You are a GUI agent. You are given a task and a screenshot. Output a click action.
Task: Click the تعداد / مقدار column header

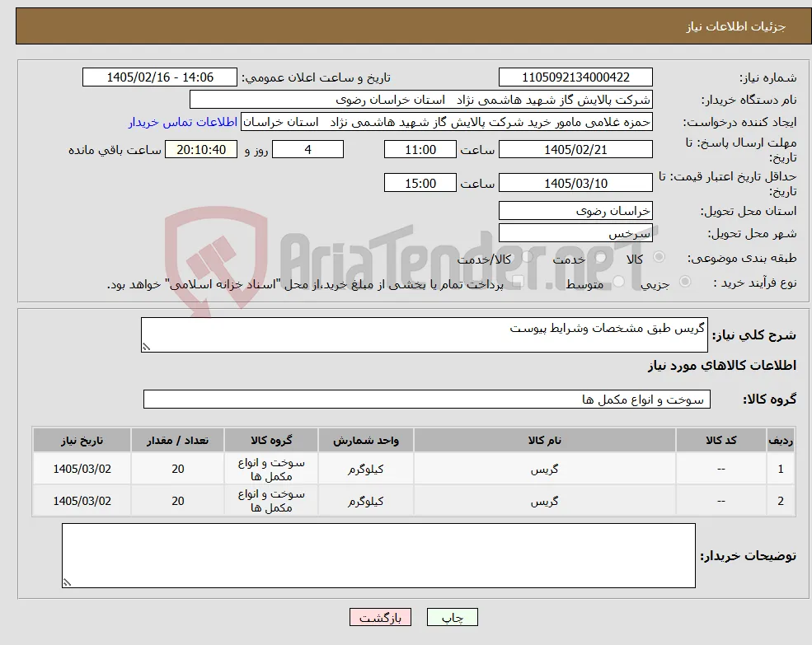[x=177, y=440]
